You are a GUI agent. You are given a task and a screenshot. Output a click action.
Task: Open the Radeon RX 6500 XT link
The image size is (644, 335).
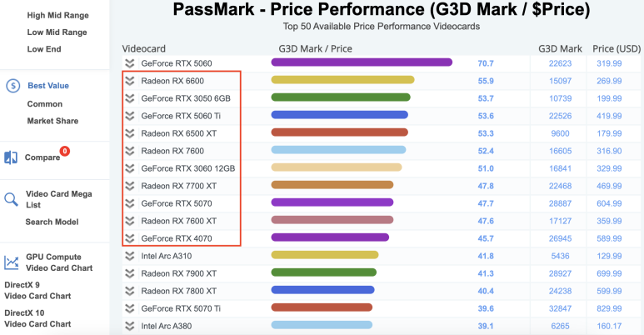(x=179, y=133)
